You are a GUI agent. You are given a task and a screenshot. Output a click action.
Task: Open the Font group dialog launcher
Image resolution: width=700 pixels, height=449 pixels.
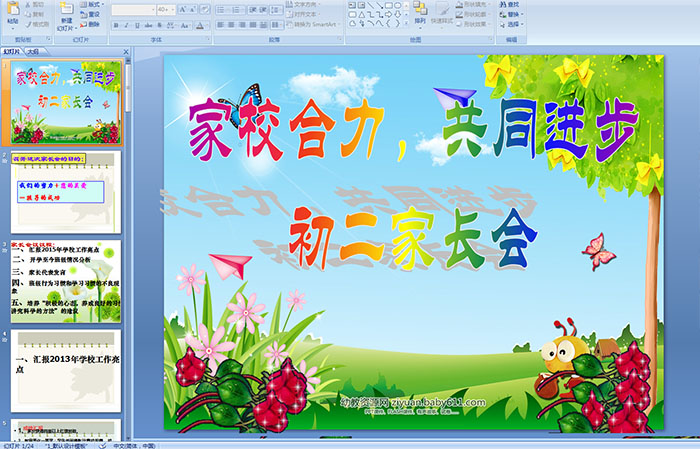(208, 40)
